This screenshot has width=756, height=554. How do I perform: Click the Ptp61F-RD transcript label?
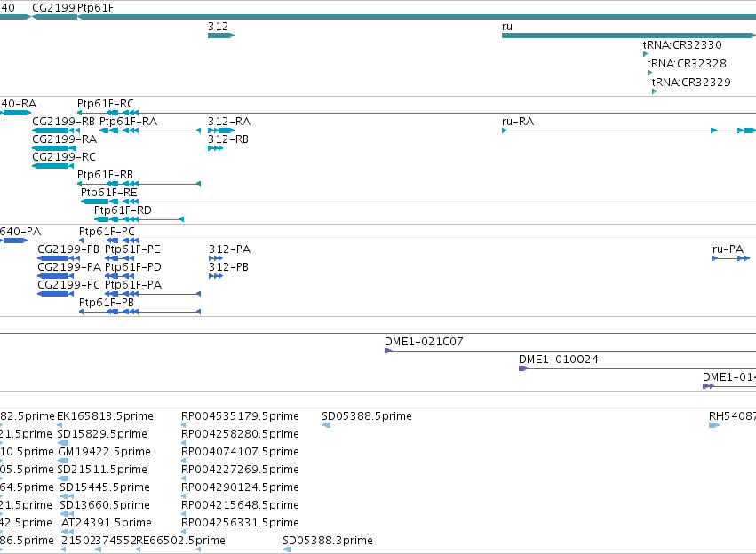123,210
